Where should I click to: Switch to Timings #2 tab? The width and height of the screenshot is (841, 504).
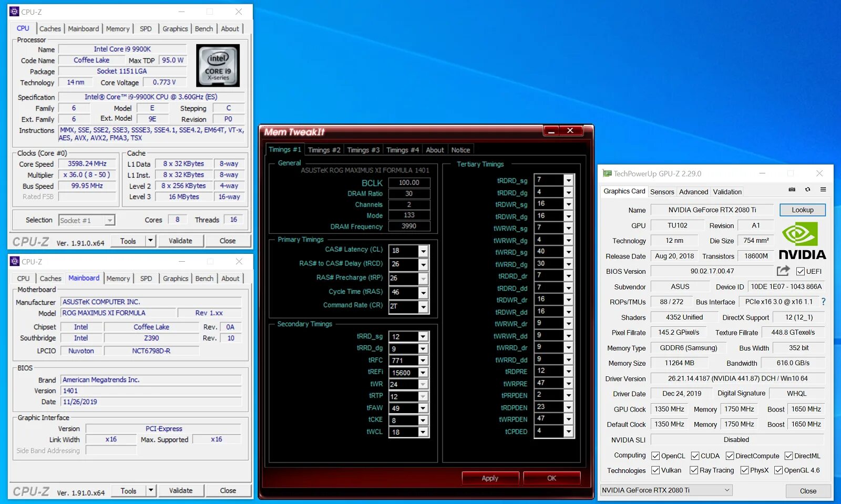(x=324, y=150)
